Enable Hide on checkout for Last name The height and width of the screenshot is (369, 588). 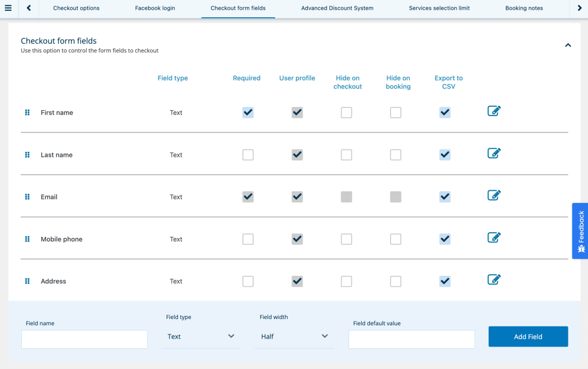tap(346, 155)
